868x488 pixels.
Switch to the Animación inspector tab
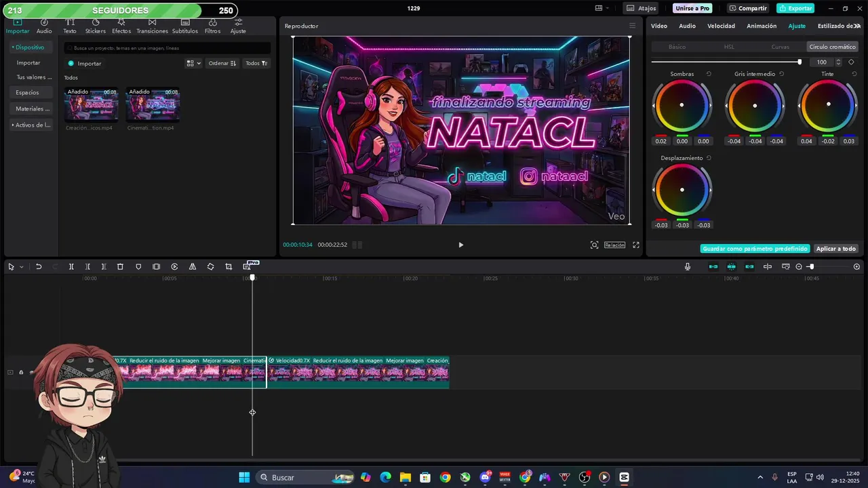(x=762, y=26)
